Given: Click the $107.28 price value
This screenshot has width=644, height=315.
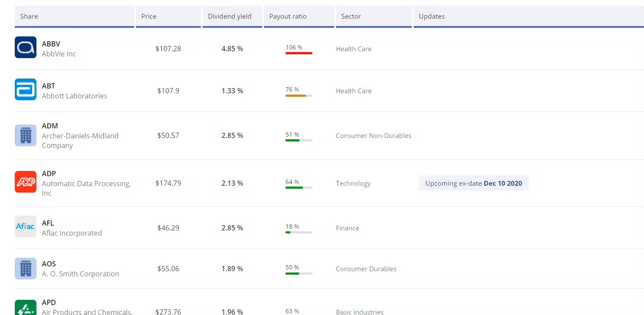Looking at the screenshot, I should [168, 49].
